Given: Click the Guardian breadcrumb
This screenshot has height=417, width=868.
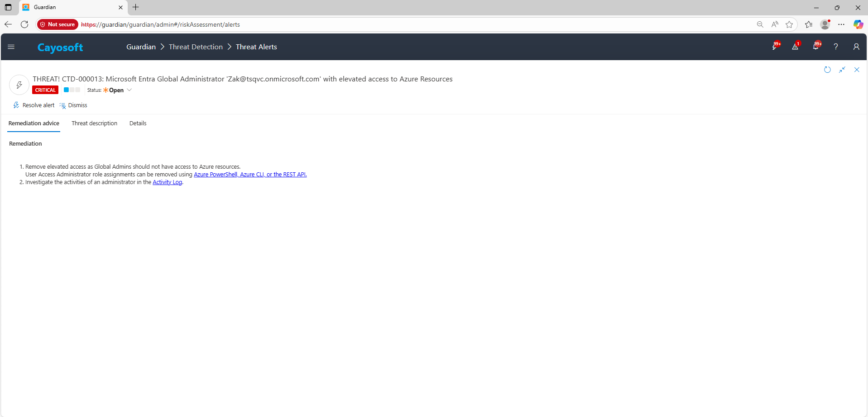Looking at the screenshot, I should (x=141, y=47).
